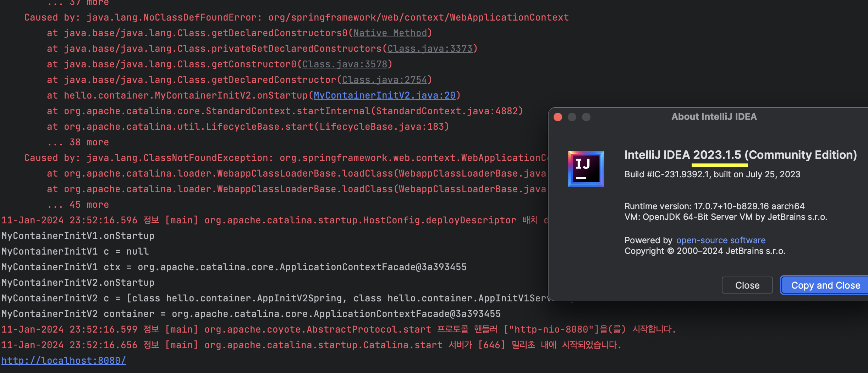
Task: Click the IntelliJ IDEA logo icon
Action: click(586, 169)
